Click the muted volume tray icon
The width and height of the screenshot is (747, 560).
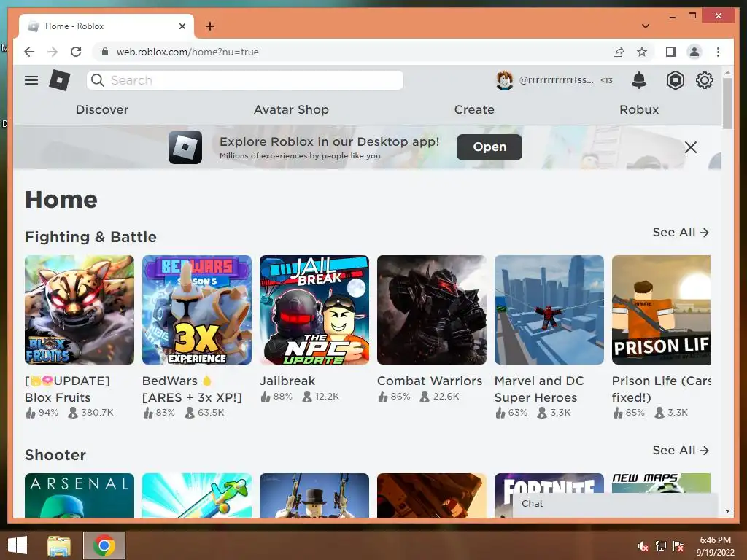[x=643, y=546]
